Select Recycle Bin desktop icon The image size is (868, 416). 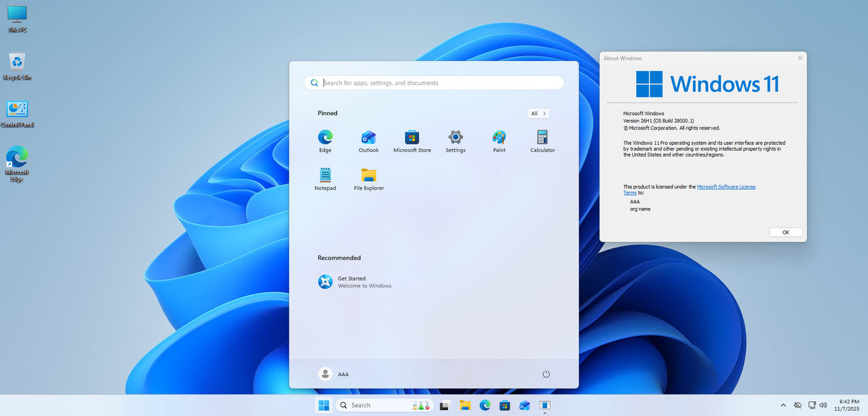pyautogui.click(x=17, y=66)
